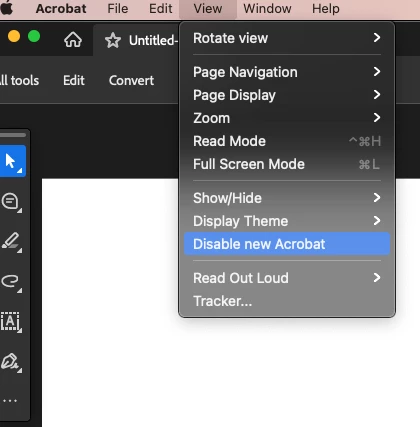Close the open View menu
Viewport: 420px width, 427px height.
[208, 9]
